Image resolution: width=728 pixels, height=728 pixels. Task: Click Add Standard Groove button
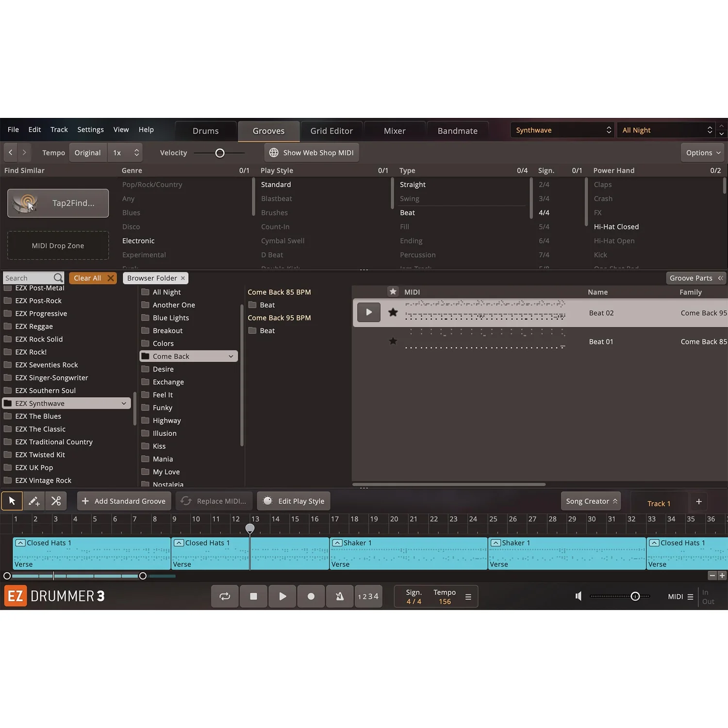124,501
